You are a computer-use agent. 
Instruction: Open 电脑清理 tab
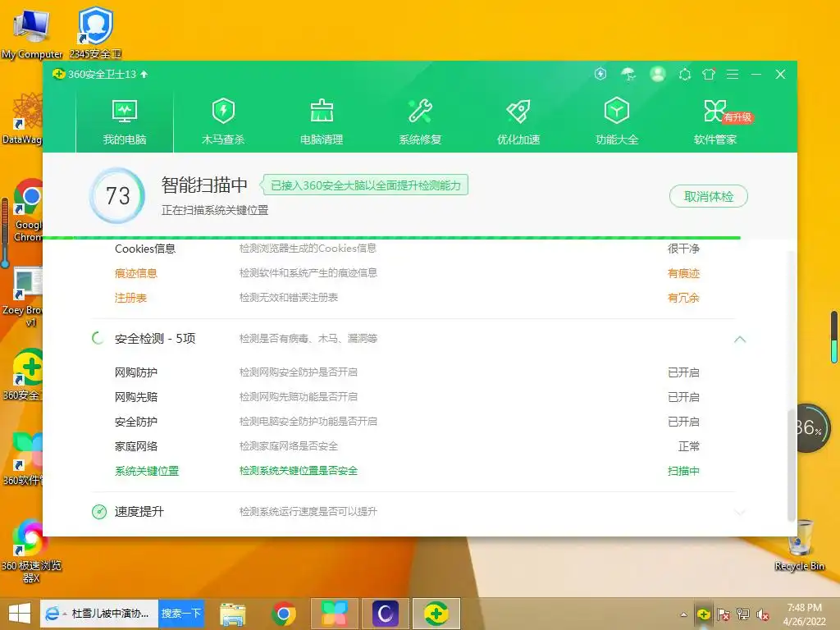[322, 122]
